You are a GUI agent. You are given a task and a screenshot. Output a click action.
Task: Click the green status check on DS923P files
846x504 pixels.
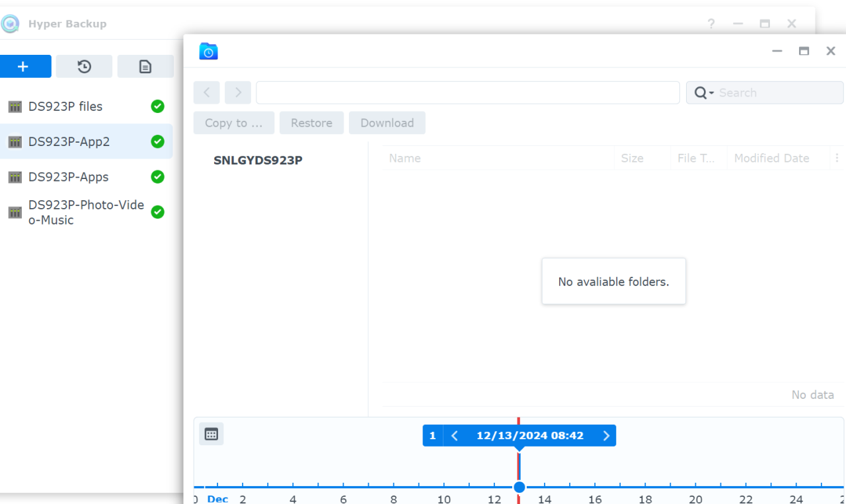(x=157, y=106)
